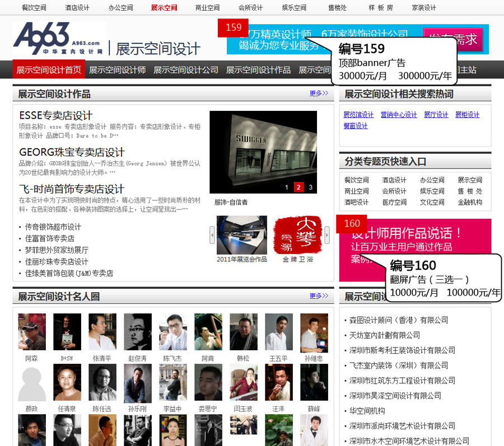Click the 展厅设计 hot search link
Image resolution: width=504 pixels, height=446 pixels.
click(436, 115)
